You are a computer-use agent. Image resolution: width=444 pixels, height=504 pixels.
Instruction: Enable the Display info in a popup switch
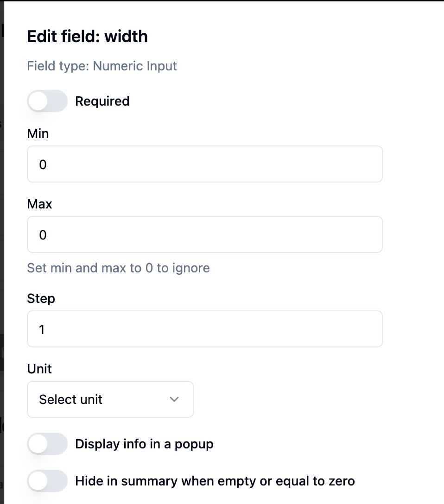click(x=47, y=444)
